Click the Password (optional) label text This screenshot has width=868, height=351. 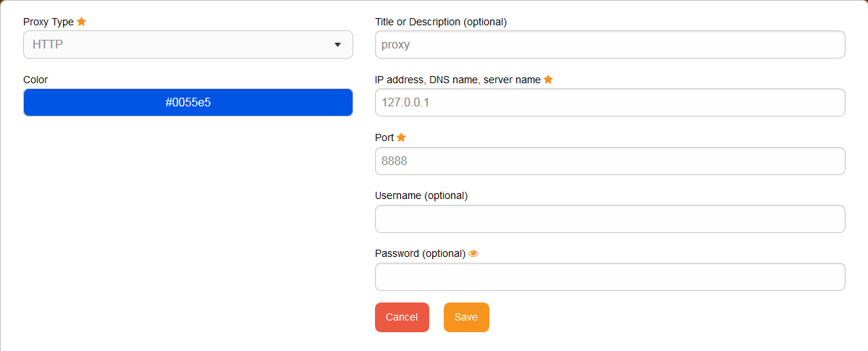pos(420,253)
